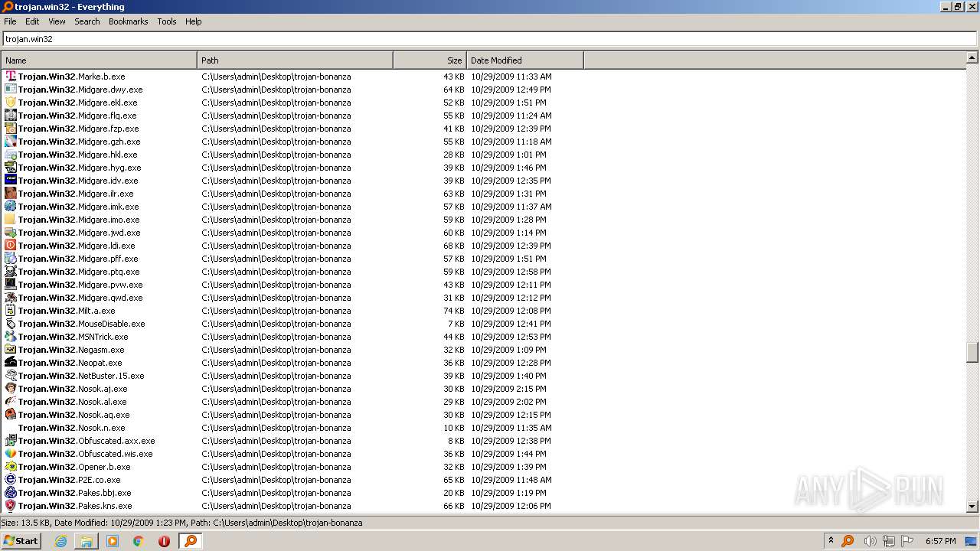
Task: Click the icon of Trojan.Win32.Pakes.bbj.exe
Action: tap(11, 493)
